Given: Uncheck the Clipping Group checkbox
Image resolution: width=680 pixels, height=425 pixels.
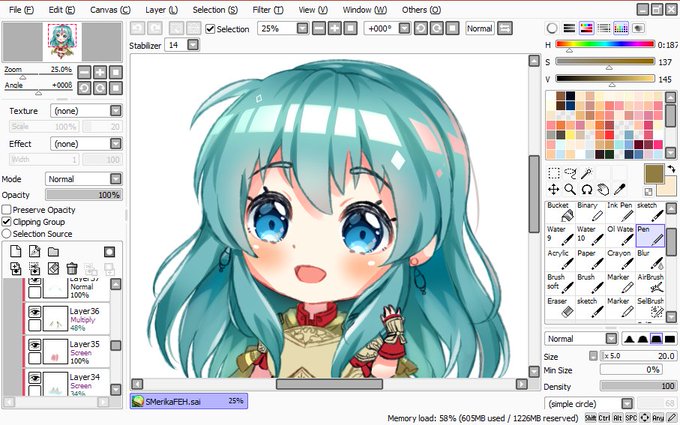Looking at the screenshot, I should (7, 222).
